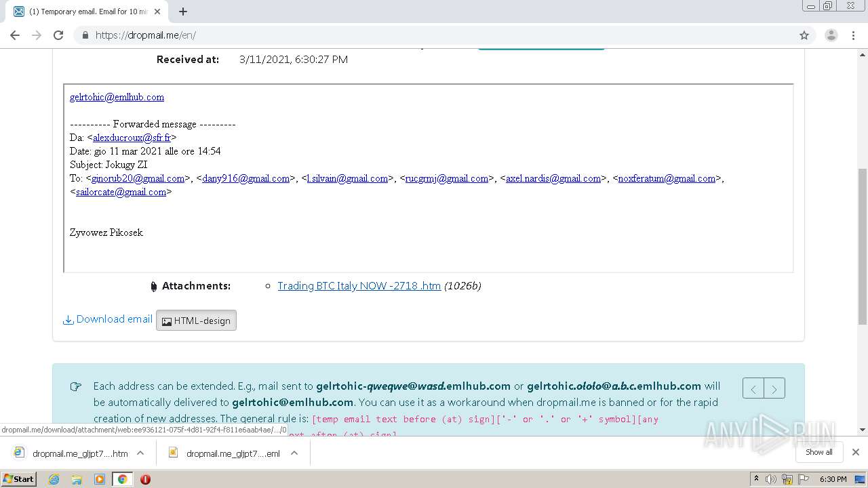Open the Chrome profile avatar menu
868x488 pixels.
831,35
